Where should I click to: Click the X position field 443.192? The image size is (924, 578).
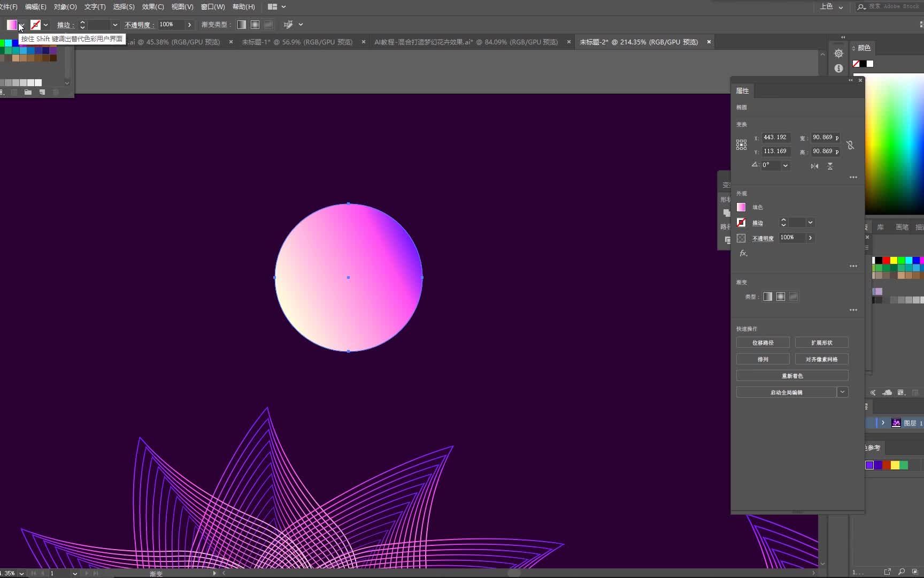[x=776, y=138]
